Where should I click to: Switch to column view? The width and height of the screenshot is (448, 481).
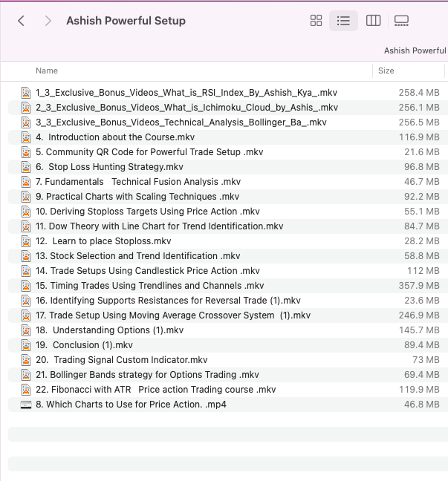[374, 21]
